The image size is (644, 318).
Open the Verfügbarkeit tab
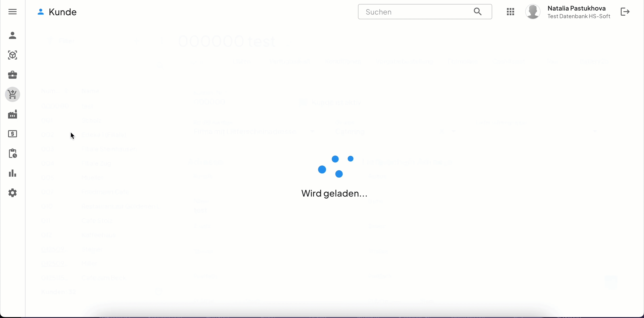(289, 62)
